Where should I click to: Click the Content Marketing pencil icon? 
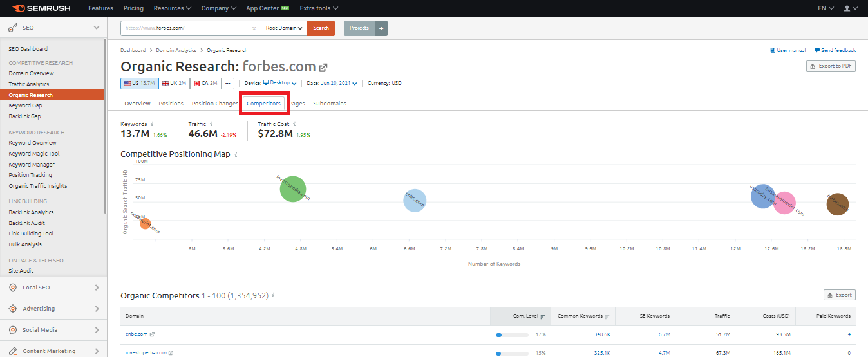click(x=13, y=351)
